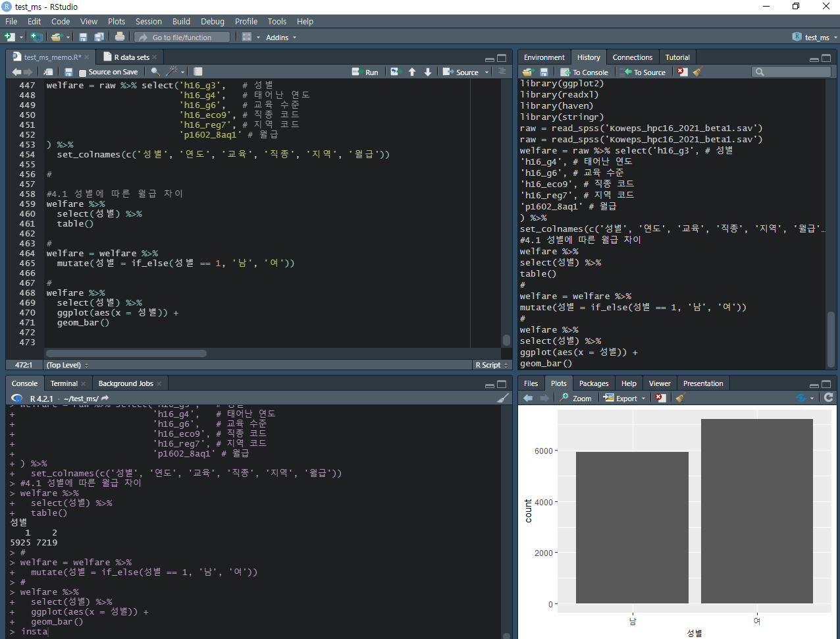Expand the Source options dropdown arrow
840x639 pixels.
[487, 72]
